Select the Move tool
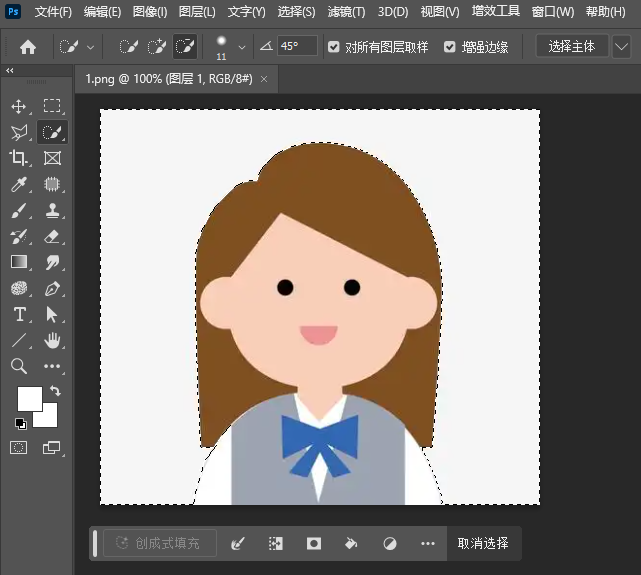The height and width of the screenshot is (575, 641). [19, 106]
